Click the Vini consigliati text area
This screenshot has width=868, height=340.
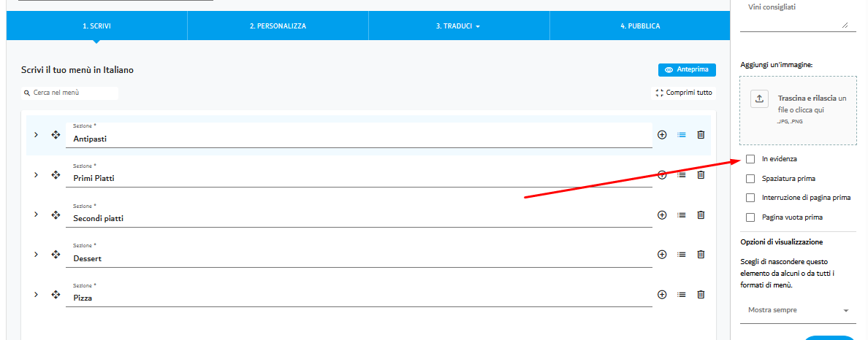tap(798, 15)
